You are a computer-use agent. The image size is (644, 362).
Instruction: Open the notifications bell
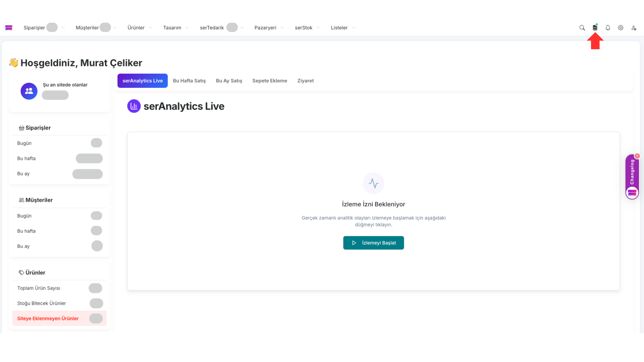click(608, 28)
